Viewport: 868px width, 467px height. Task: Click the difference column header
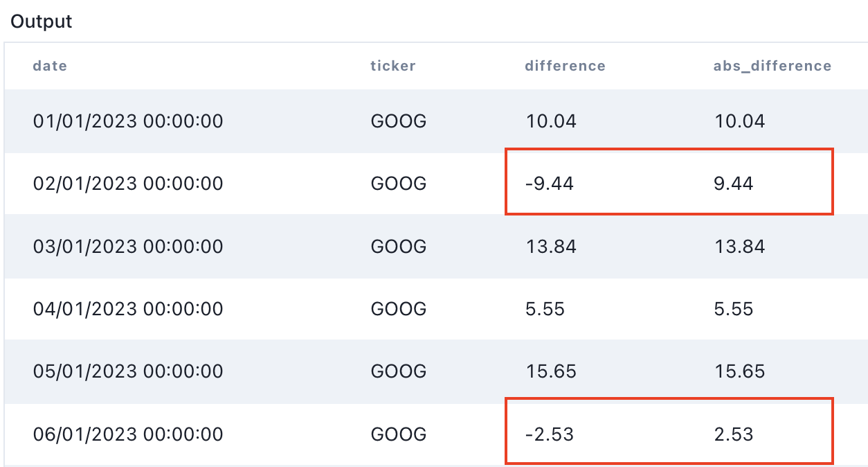[x=565, y=66]
